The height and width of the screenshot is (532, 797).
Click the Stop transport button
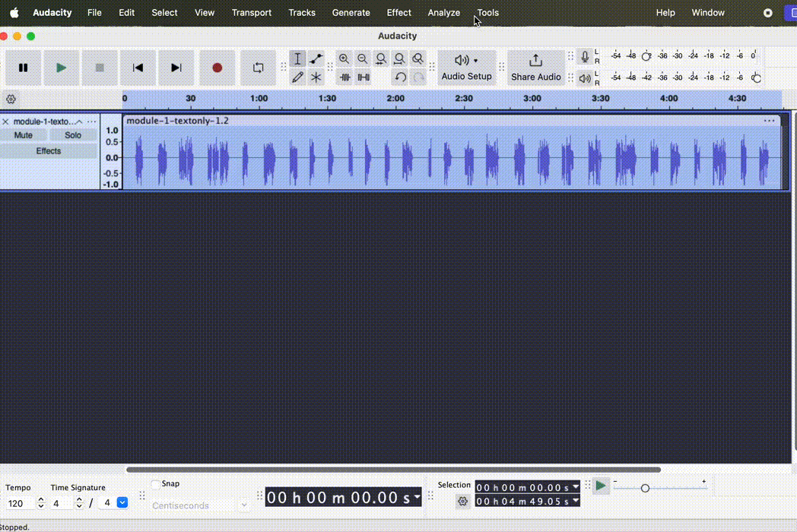[x=100, y=68]
